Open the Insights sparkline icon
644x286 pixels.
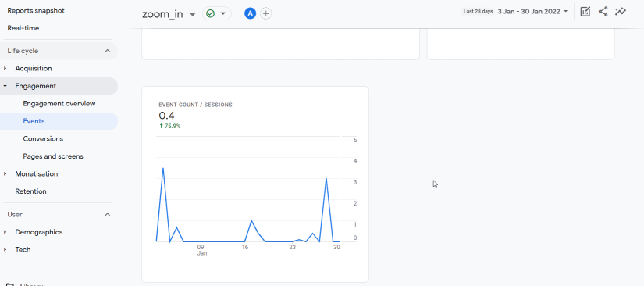(x=620, y=12)
